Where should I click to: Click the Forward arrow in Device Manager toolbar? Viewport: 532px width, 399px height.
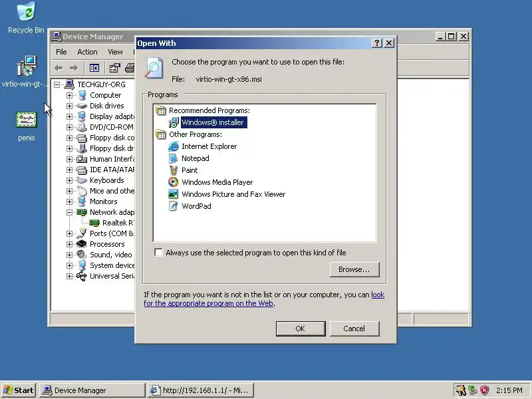click(x=74, y=68)
